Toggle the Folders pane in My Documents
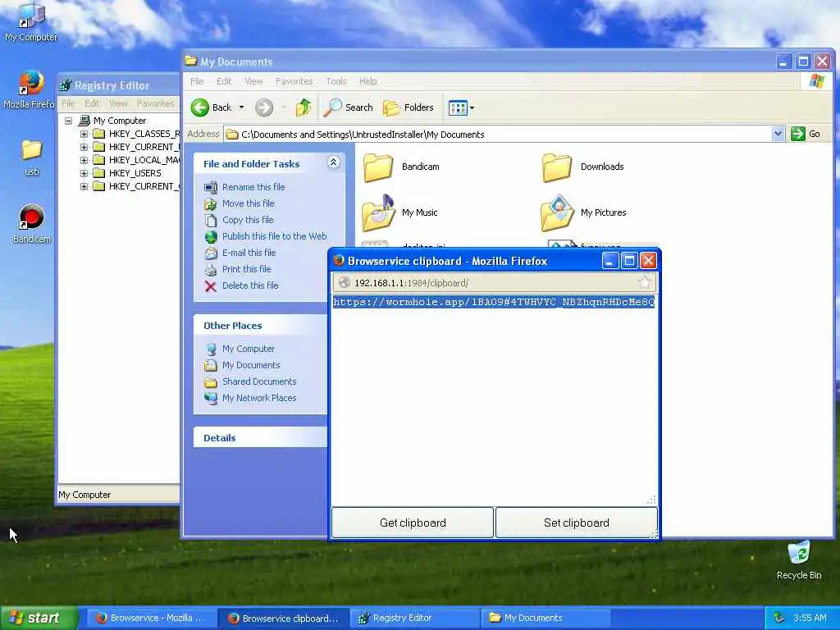This screenshot has width=840, height=630. point(409,107)
